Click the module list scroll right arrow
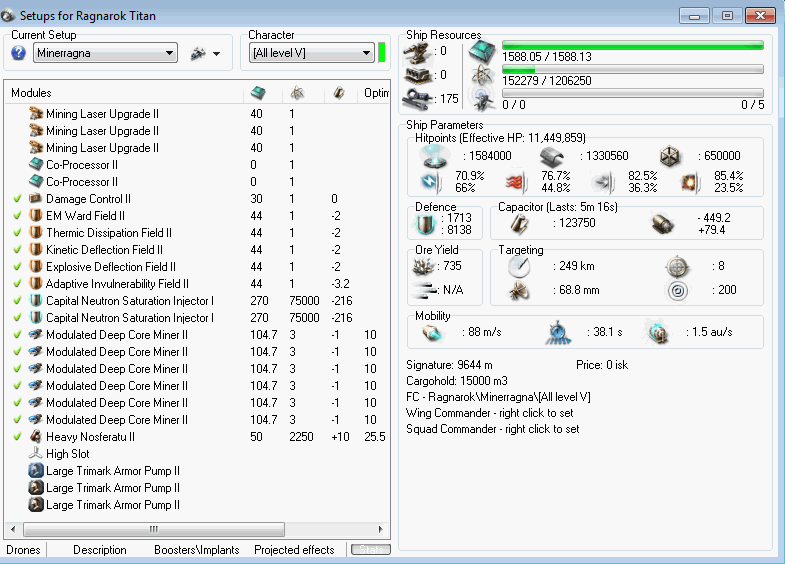The image size is (785, 564). 380,529
